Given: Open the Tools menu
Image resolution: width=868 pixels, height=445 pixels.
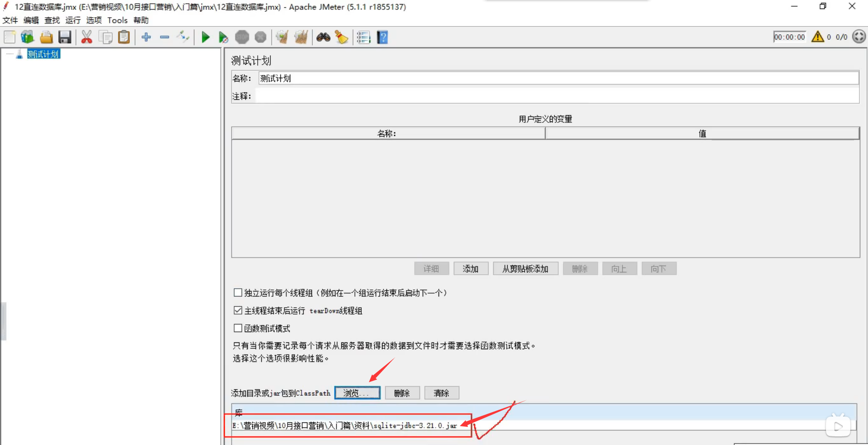Looking at the screenshot, I should 118,20.
